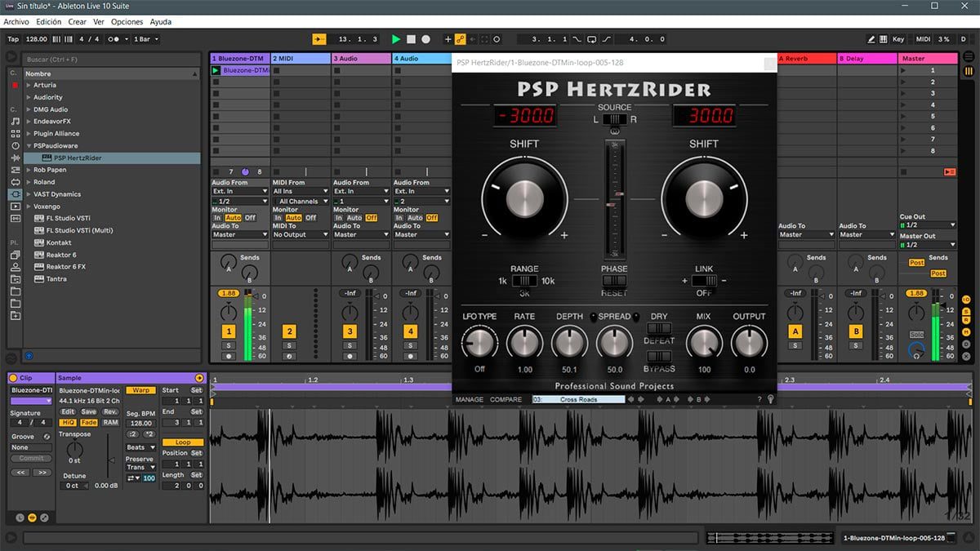
Task: Toggle Return A track activator
Action: pos(795,331)
